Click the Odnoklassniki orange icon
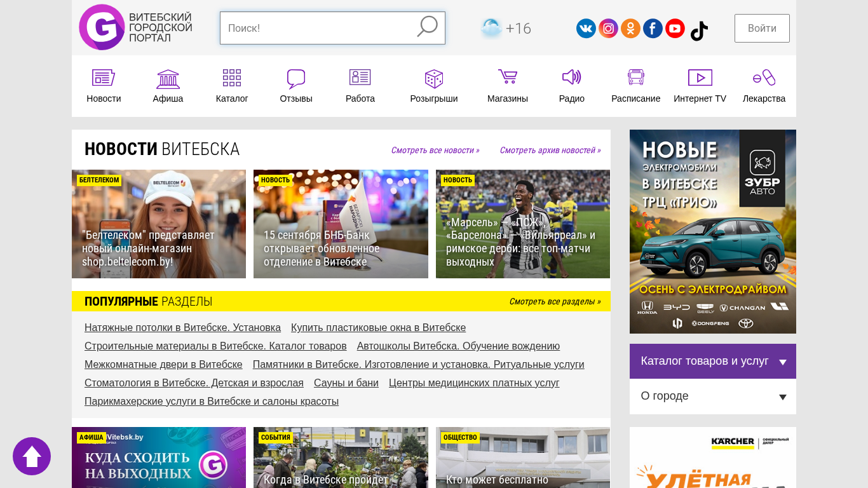This screenshot has width=868, height=488. [x=630, y=29]
